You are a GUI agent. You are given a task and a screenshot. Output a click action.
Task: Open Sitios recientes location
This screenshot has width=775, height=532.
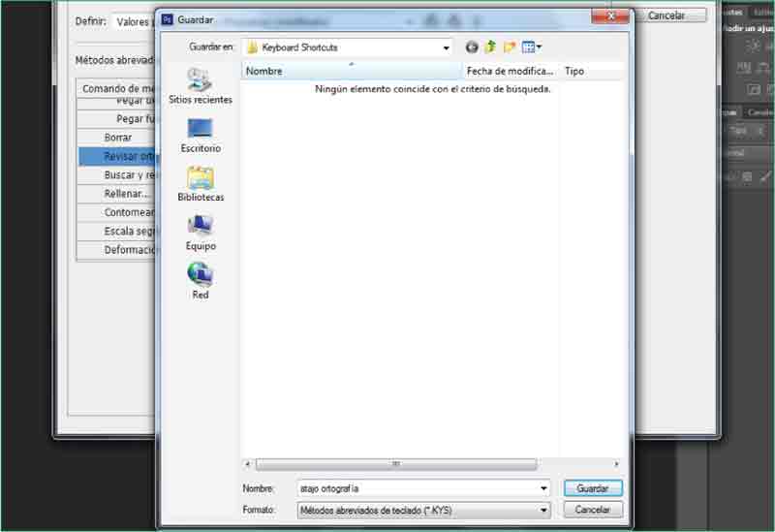point(200,86)
